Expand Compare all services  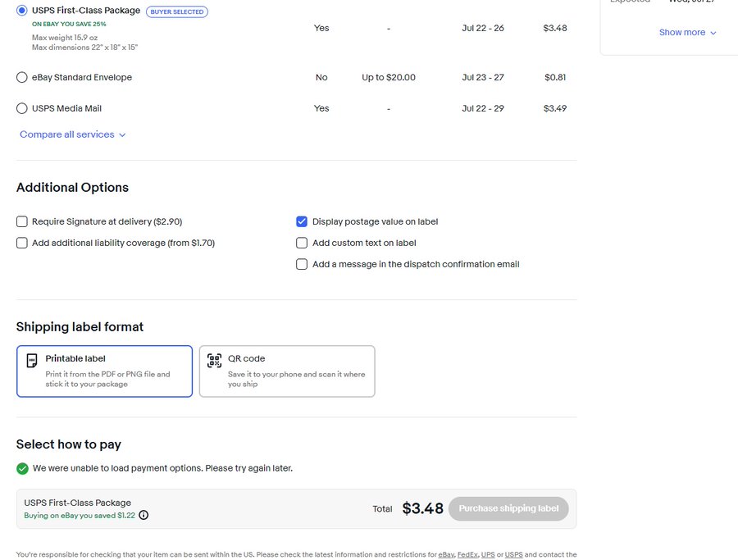point(72,134)
